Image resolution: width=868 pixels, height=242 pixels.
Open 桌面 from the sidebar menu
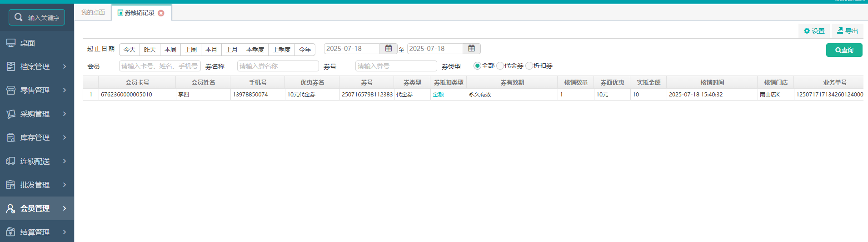(37, 43)
